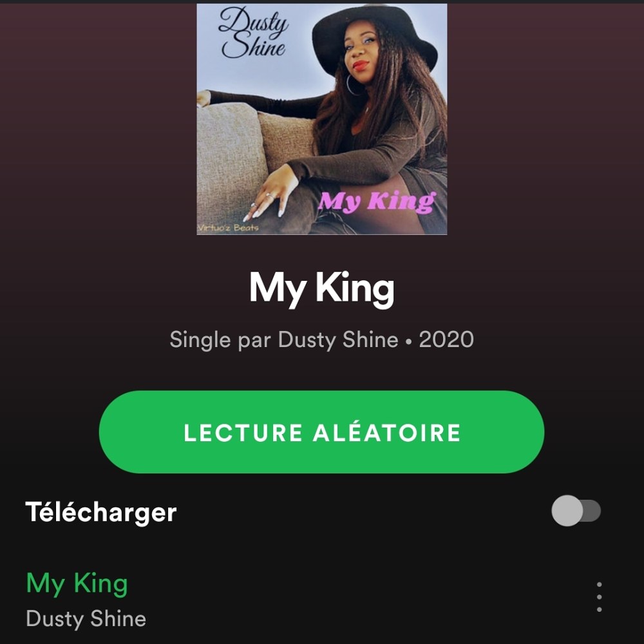Click the pink My King text on cover
644x644 pixels.
pos(376,202)
